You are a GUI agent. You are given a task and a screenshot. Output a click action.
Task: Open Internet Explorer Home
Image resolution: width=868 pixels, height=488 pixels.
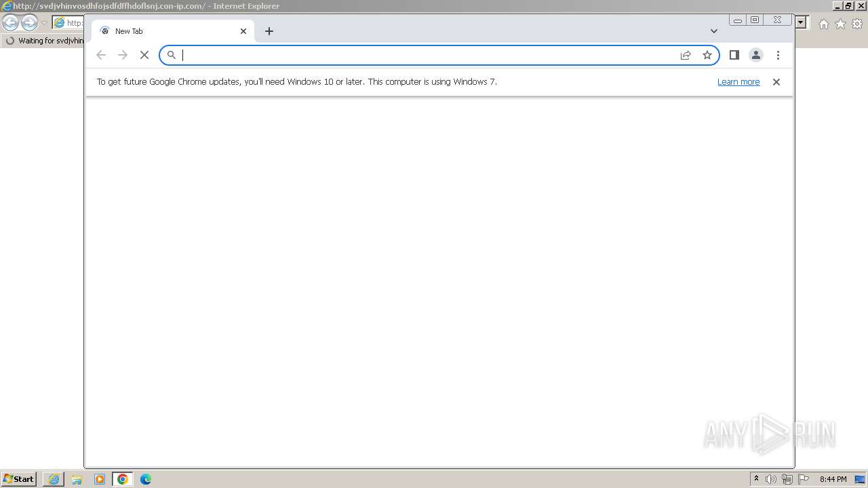pyautogui.click(x=823, y=24)
